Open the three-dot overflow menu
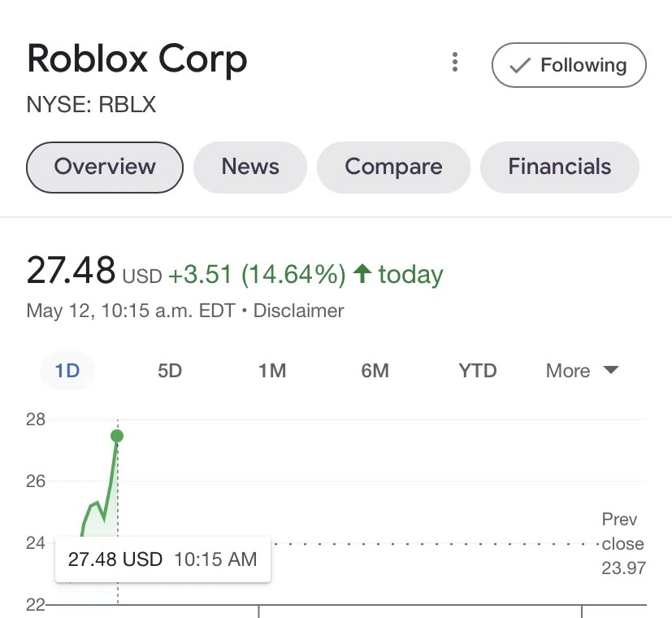The height and width of the screenshot is (618, 672). (454, 62)
